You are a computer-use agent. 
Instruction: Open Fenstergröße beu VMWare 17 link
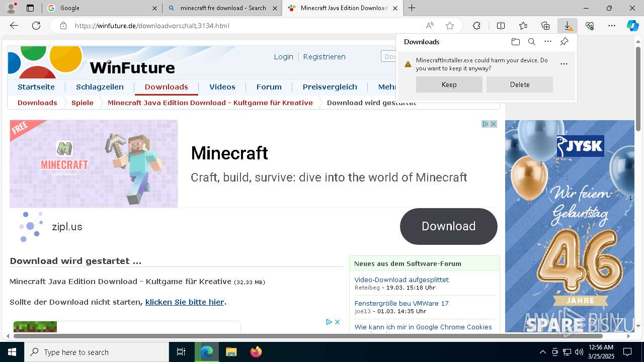click(401, 303)
